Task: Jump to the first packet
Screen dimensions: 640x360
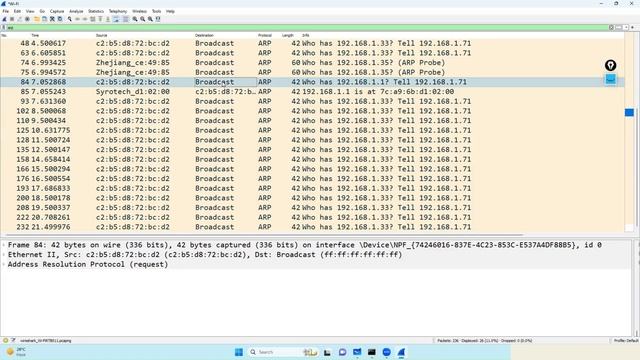Action: tap(100, 19)
